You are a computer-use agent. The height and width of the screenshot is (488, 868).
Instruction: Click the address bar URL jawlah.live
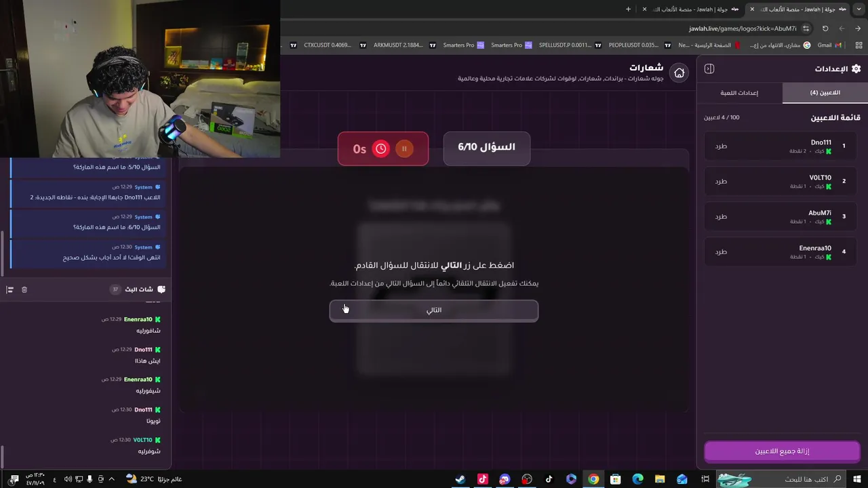click(743, 28)
